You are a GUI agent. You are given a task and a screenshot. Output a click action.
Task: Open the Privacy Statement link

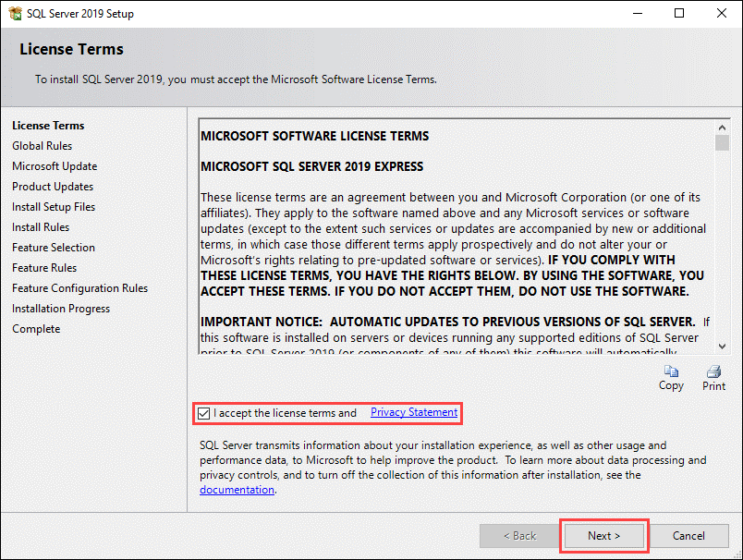(413, 412)
